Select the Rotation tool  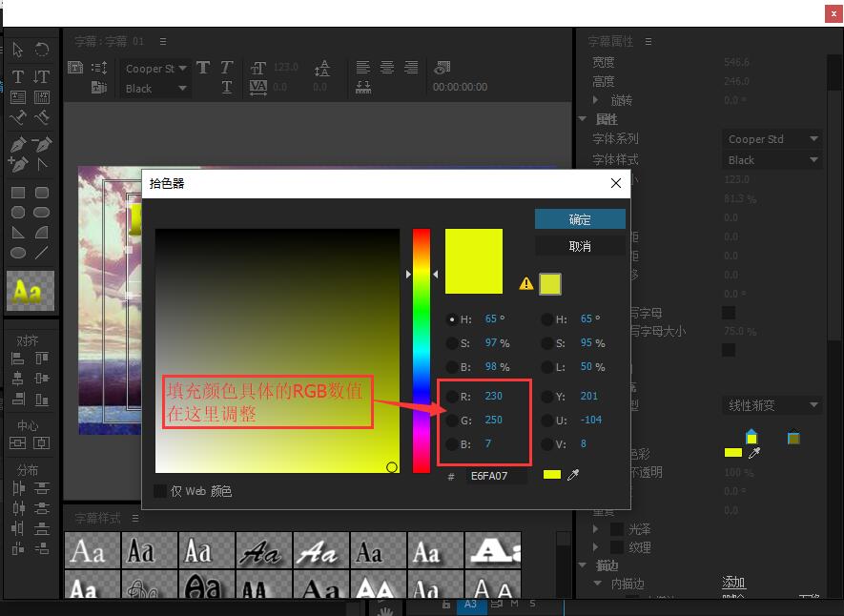pos(41,50)
